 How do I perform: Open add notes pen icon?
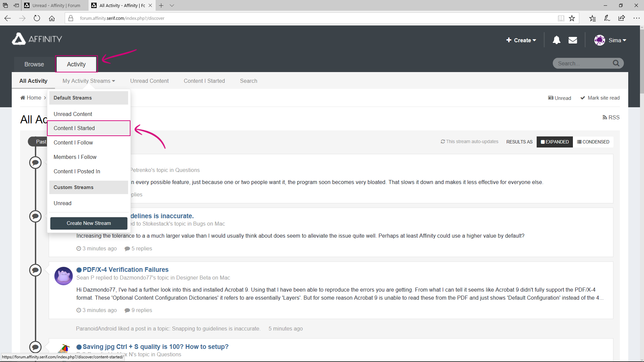pyautogui.click(x=607, y=18)
